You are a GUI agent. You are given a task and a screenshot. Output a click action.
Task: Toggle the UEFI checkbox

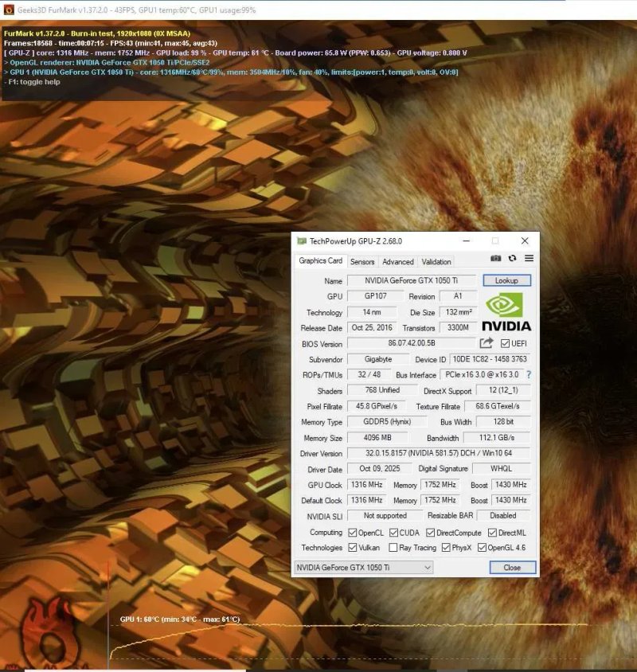(505, 343)
